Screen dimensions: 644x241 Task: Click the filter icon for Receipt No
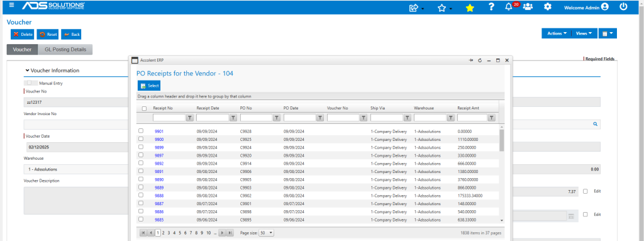(190, 118)
